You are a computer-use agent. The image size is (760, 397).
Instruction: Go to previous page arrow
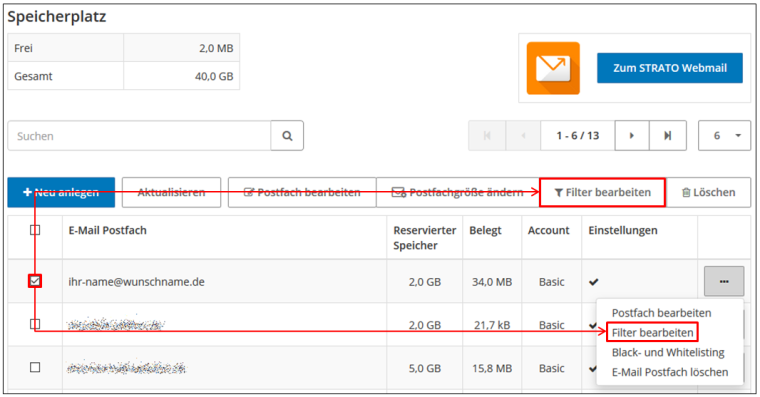click(x=523, y=136)
